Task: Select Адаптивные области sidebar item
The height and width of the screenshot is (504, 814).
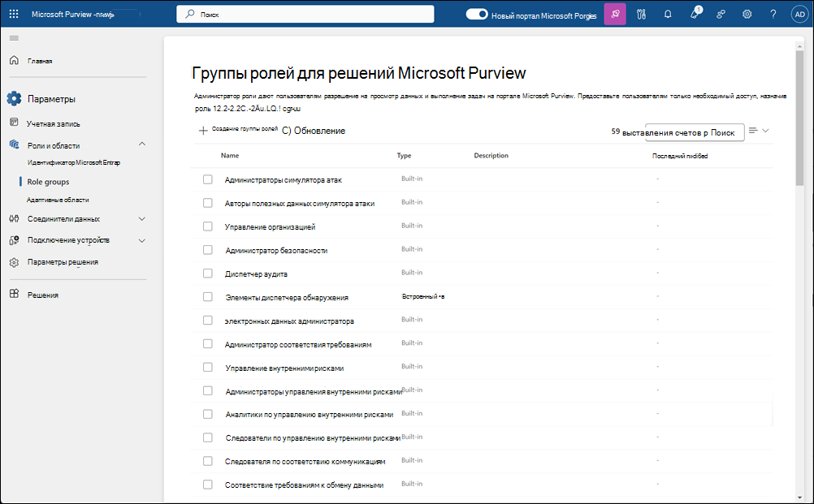Action: (x=58, y=200)
